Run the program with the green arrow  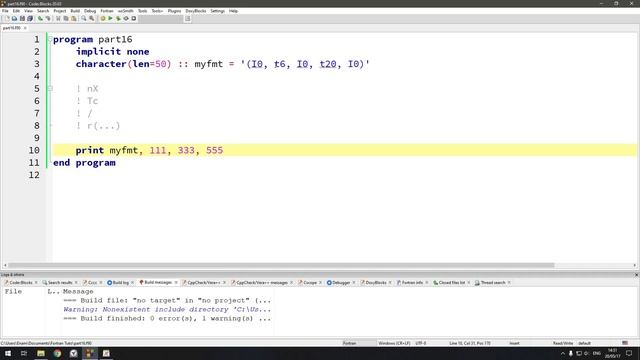tap(110, 19)
